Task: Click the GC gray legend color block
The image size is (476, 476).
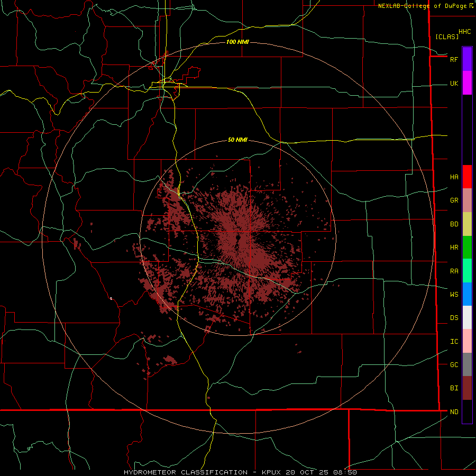Action: click(x=467, y=364)
